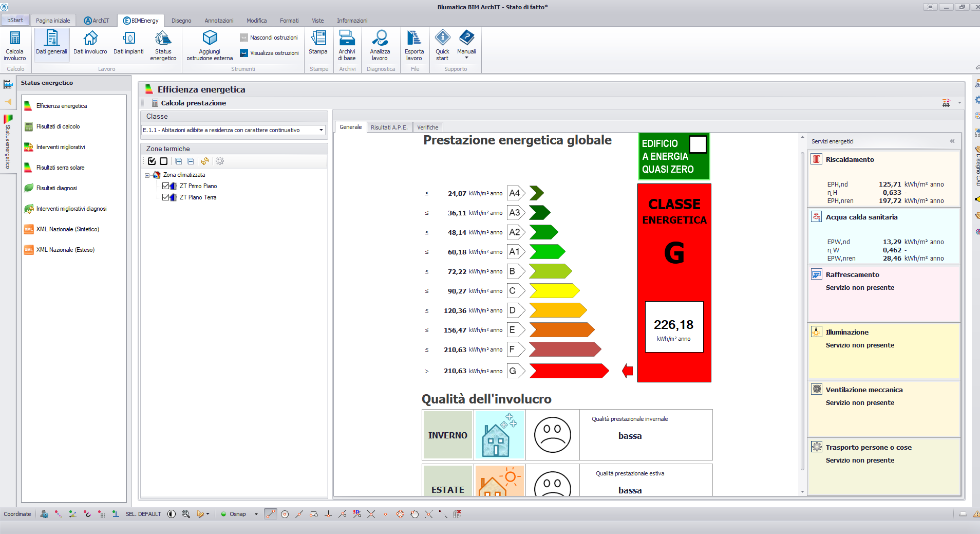This screenshot has height=534, width=980.
Task: Open the Classe building type dropdown
Action: pyautogui.click(x=321, y=130)
